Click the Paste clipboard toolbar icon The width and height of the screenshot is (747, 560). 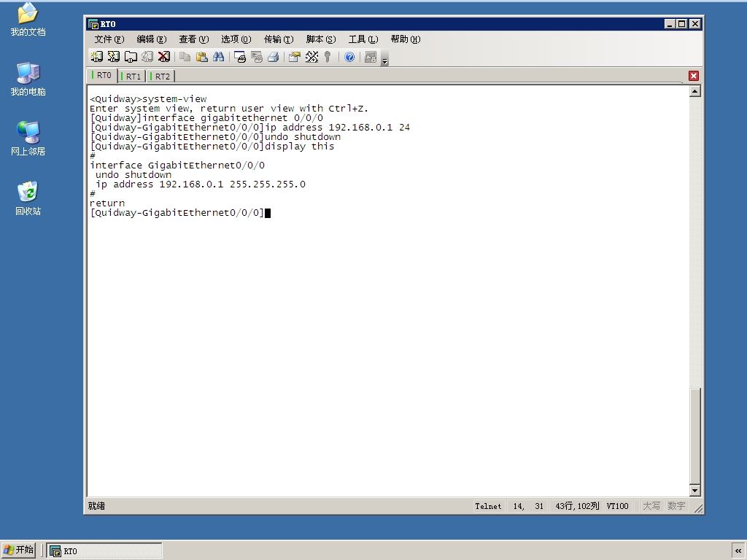tap(201, 57)
